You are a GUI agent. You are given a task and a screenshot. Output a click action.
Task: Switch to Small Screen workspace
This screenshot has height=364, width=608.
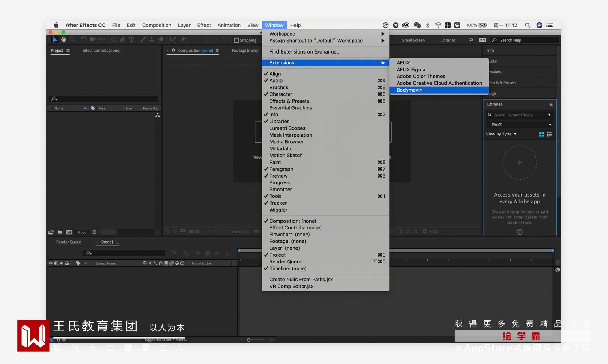[x=413, y=40]
